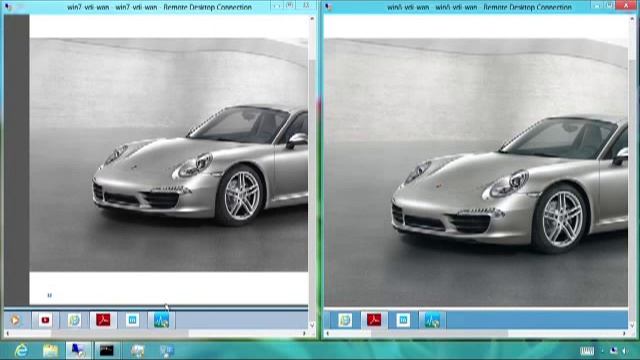Open the resource monitor icon in the win8 session taskbar
640x360 pixels.
point(432,320)
